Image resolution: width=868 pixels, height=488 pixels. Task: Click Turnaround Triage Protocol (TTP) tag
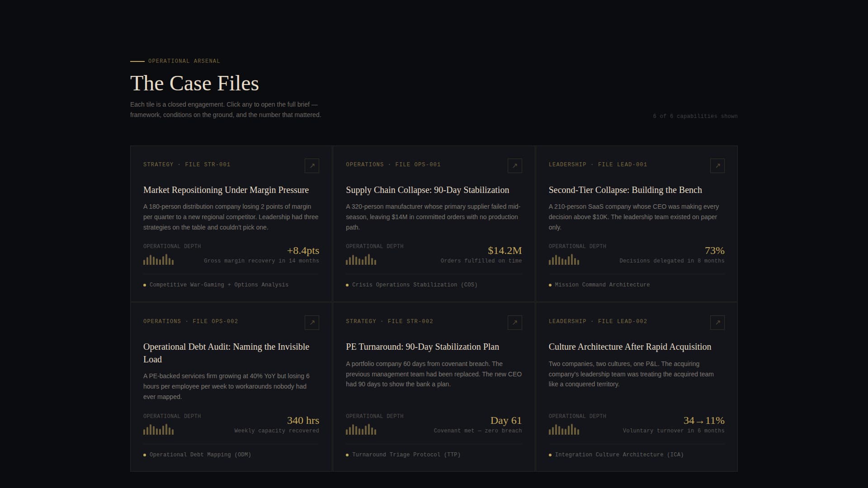coord(406,455)
